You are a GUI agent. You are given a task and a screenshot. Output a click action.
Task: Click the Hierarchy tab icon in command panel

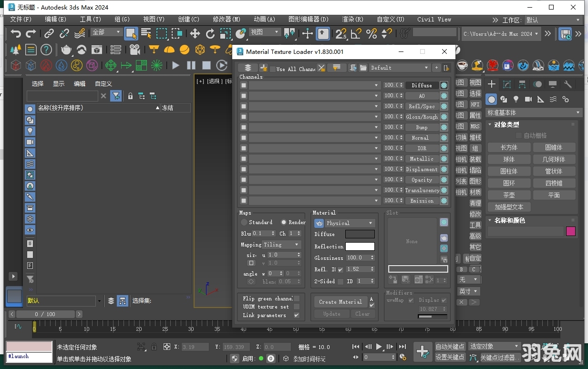[522, 84]
